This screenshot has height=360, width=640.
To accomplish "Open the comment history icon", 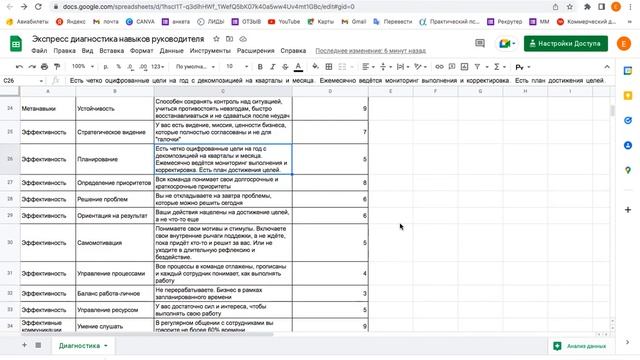I will (x=480, y=43).
